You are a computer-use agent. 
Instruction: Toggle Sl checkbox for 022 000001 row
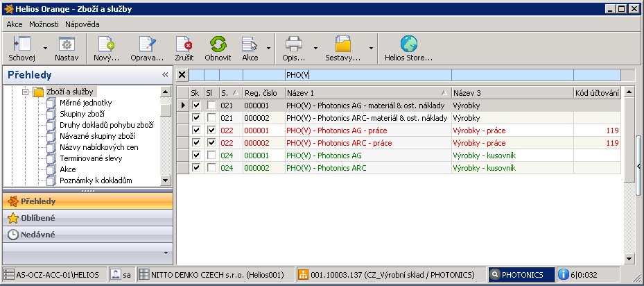click(211, 131)
